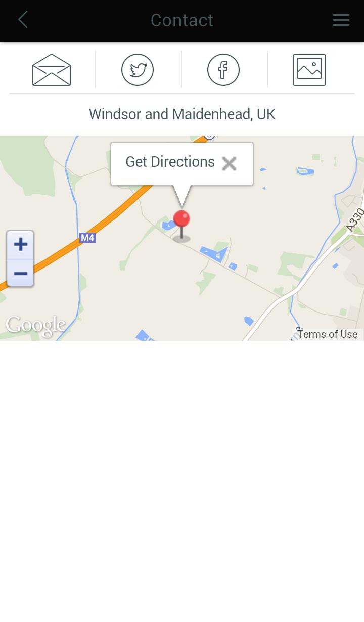Open the hamburger menu
This screenshot has height=622, width=364.
(341, 20)
